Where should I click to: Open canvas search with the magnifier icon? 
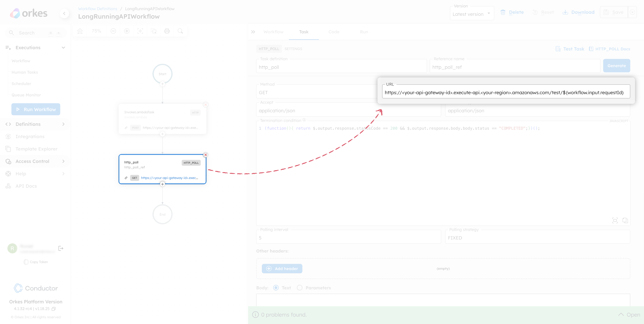click(x=180, y=31)
